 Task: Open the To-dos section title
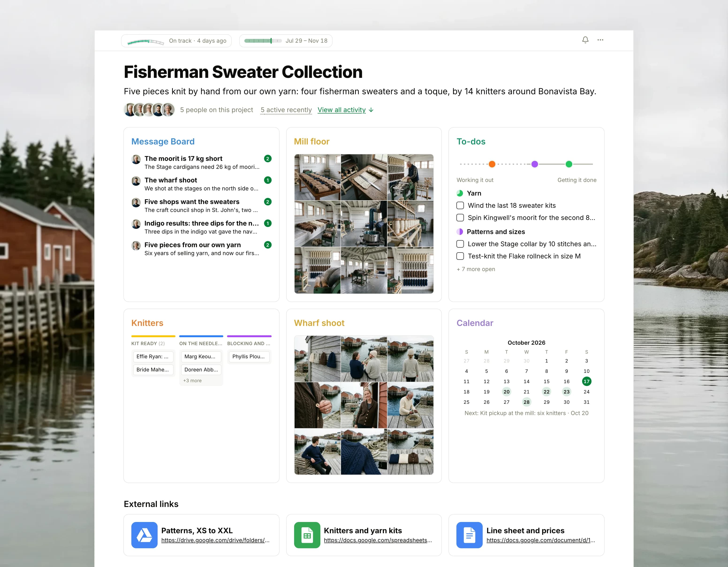pyautogui.click(x=471, y=141)
